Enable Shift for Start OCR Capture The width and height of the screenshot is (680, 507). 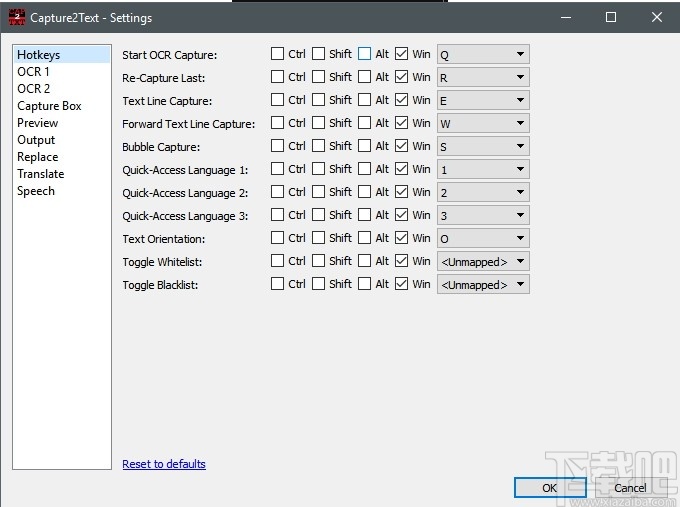[x=318, y=54]
